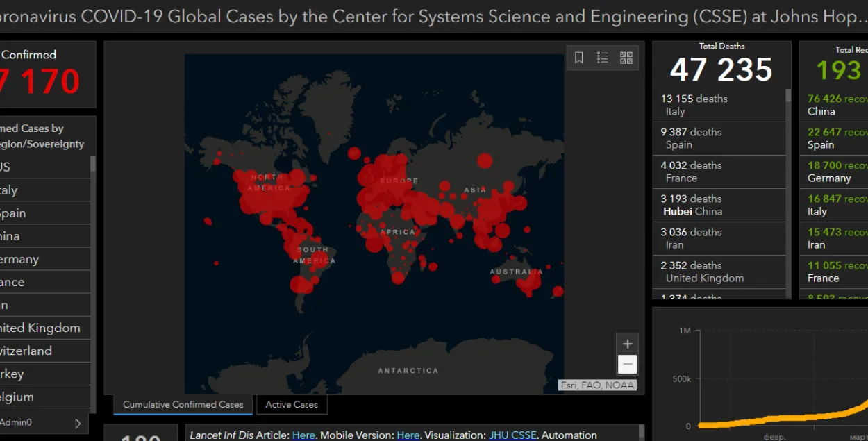The width and height of the screenshot is (868, 441).
Task: Open the Lancet article 'Here' link
Action: 303,435
